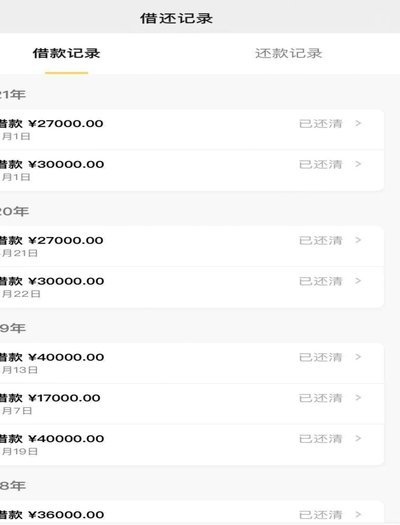Open the ¥17000.00 loan record

(191, 404)
